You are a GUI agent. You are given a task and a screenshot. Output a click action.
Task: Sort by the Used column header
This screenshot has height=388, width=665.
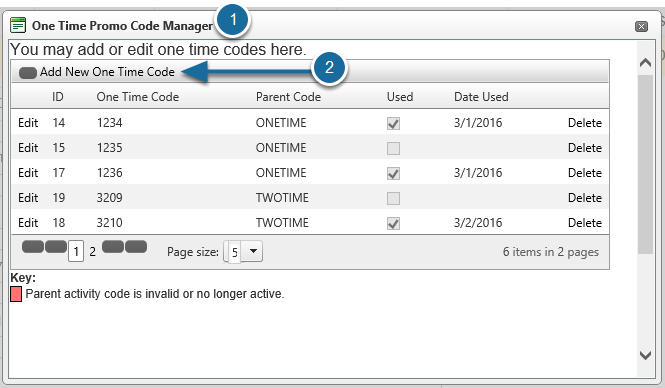[400, 97]
